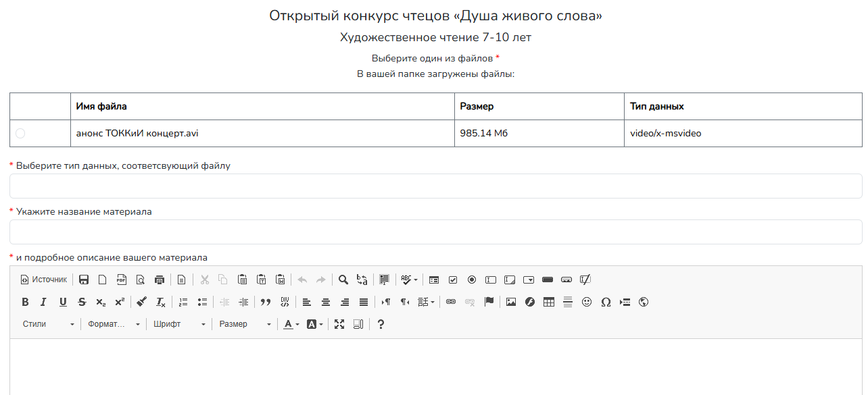Insert an image via the picture icon
Image resolution: width=868 pixels, height=395 pixels.
pyautogui.click(x=511, y=302)
